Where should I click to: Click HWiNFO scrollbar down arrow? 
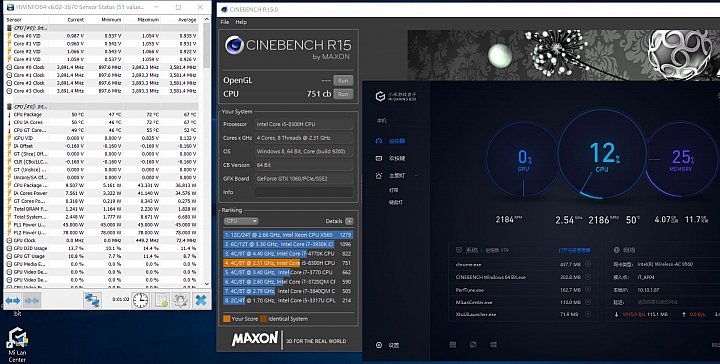pyautogui.click(x=207, y=284)
